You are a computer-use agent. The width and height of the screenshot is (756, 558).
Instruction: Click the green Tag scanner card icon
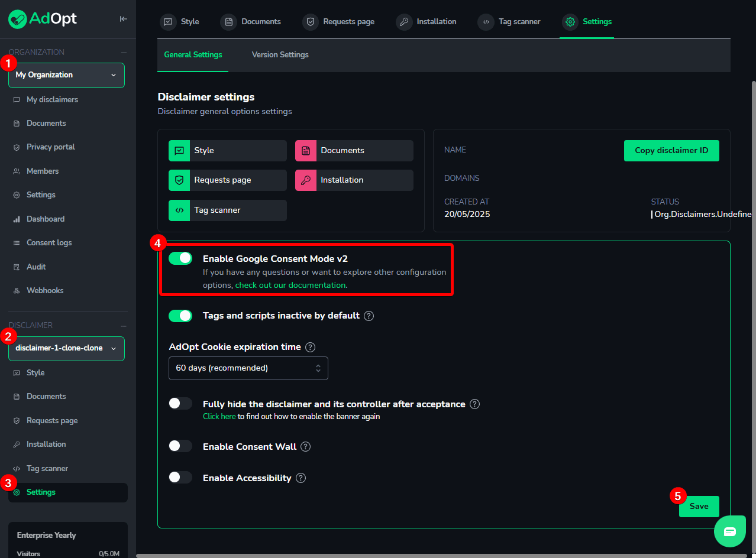click(179, 210)
